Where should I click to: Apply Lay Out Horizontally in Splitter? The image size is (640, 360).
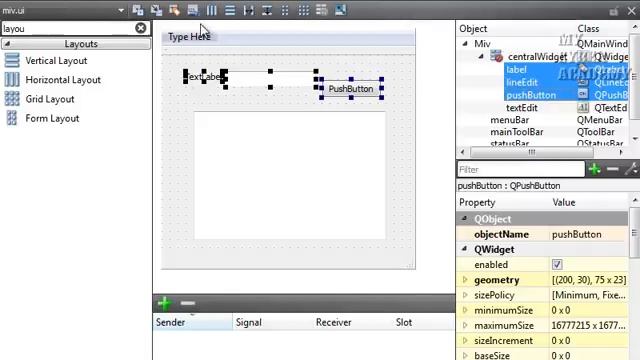tap(248, 10)
